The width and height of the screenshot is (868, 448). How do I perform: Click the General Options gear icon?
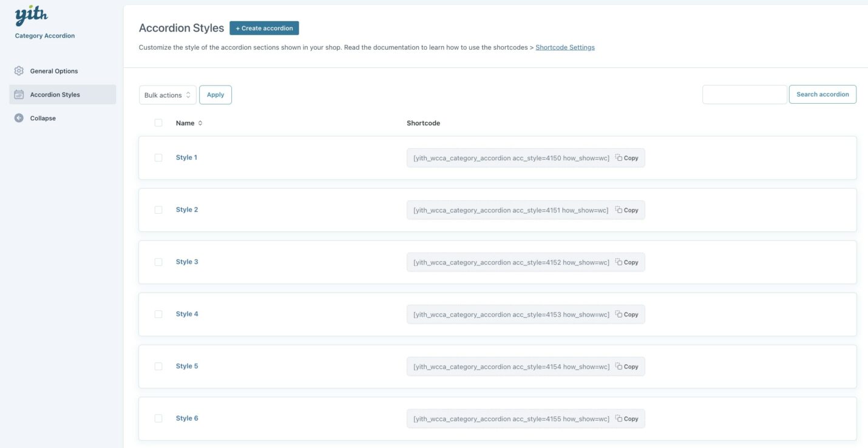pyautogui.click(x=19, y=71)
